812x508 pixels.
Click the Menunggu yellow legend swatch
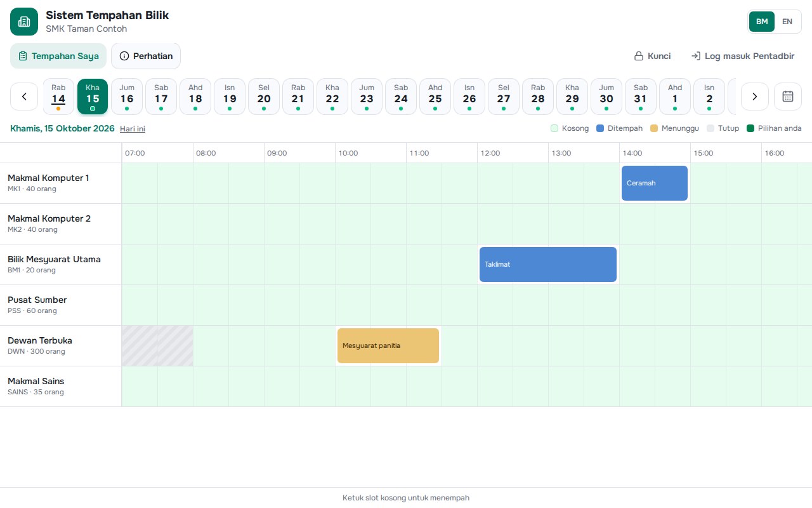click(654, 128)
